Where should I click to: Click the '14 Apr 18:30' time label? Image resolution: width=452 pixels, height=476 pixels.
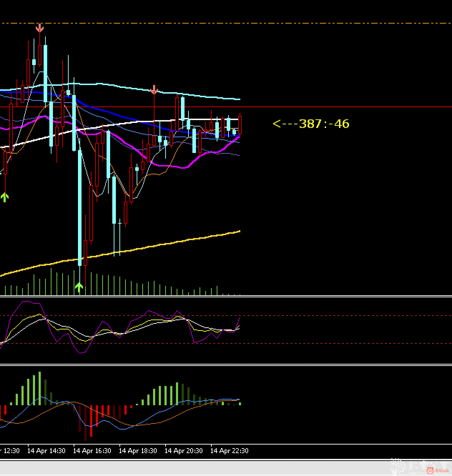coord(138,451)
